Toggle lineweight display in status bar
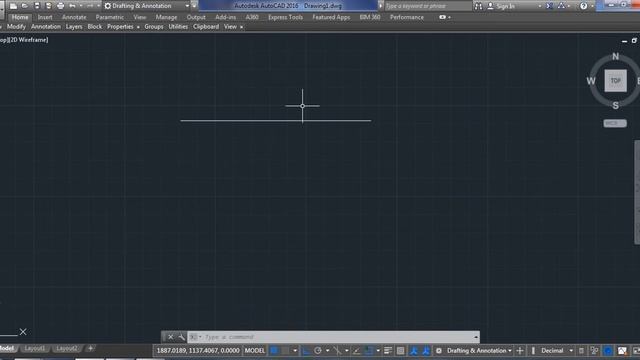Screen dimensions: 640x360 (388, 351)
